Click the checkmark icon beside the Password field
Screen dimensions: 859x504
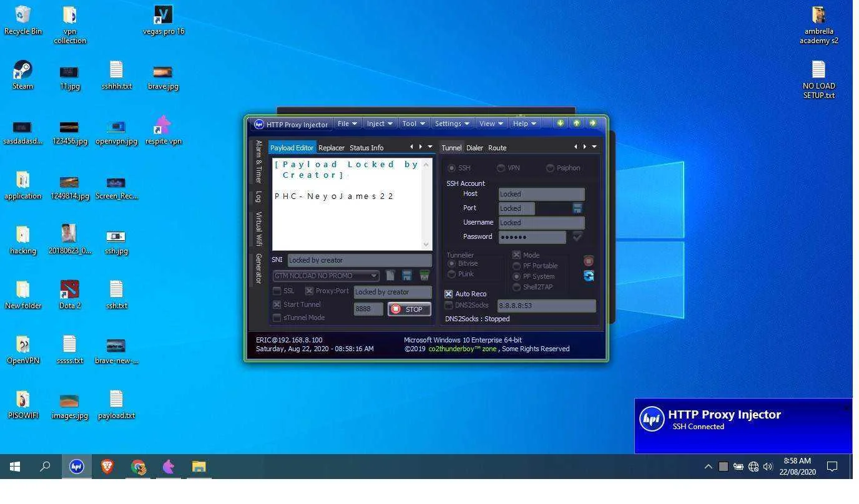coord(577,236)
